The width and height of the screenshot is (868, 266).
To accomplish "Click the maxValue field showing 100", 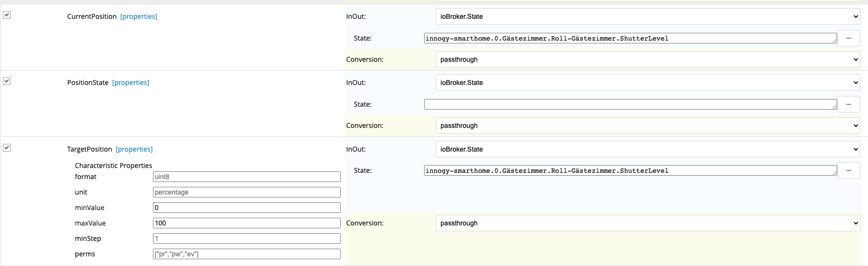I will pyautogui.click(x=246, y=223).
